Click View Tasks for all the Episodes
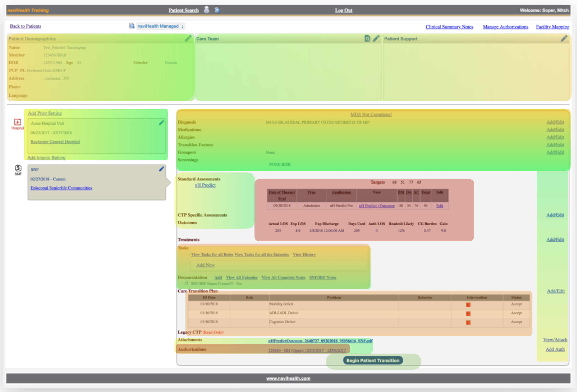This screenshot has width=577, height=392. click(261, 254)
